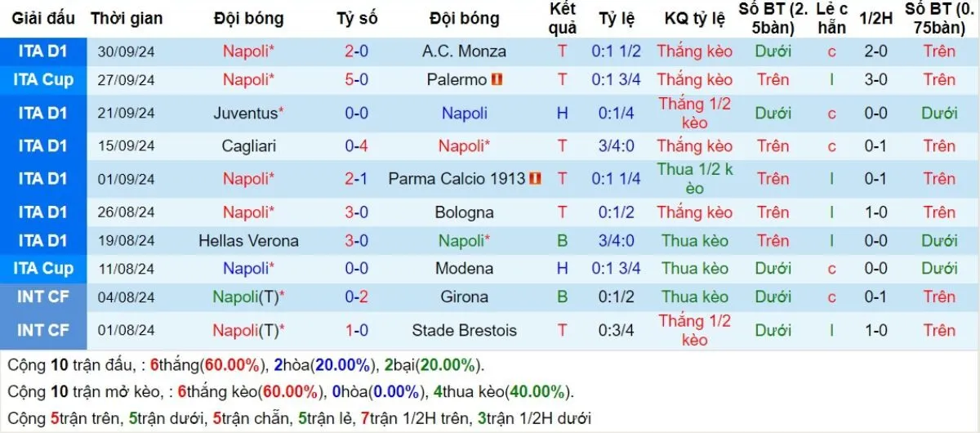Screen dimensions: 980x433
Task: Click the "Tỷ số" column header
Action: click(356, 18)
